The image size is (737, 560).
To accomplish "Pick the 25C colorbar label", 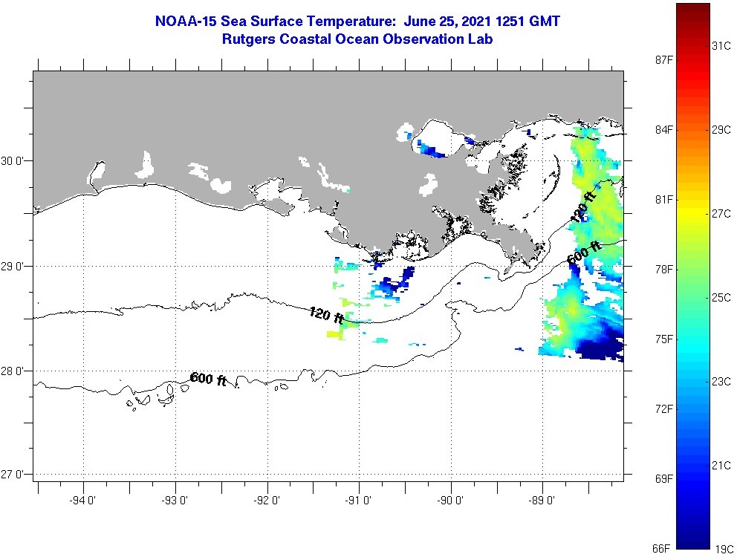I will coord(721,297).
